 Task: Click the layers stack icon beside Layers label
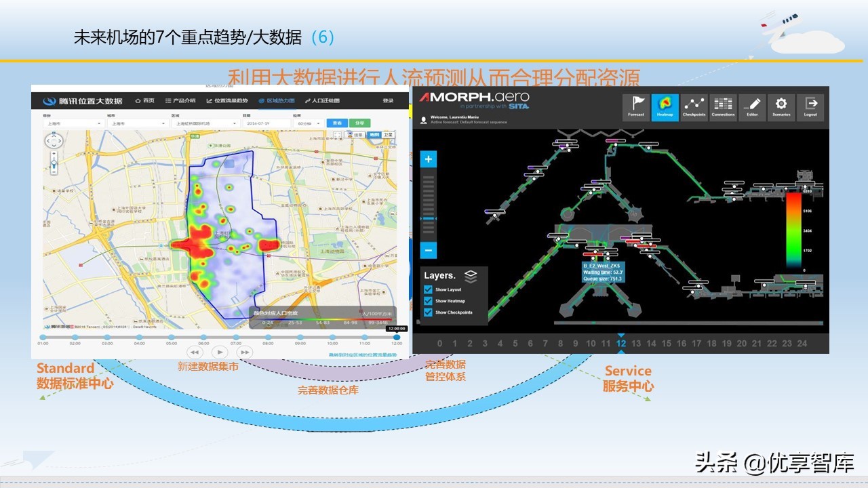click(x=471, y=277)
